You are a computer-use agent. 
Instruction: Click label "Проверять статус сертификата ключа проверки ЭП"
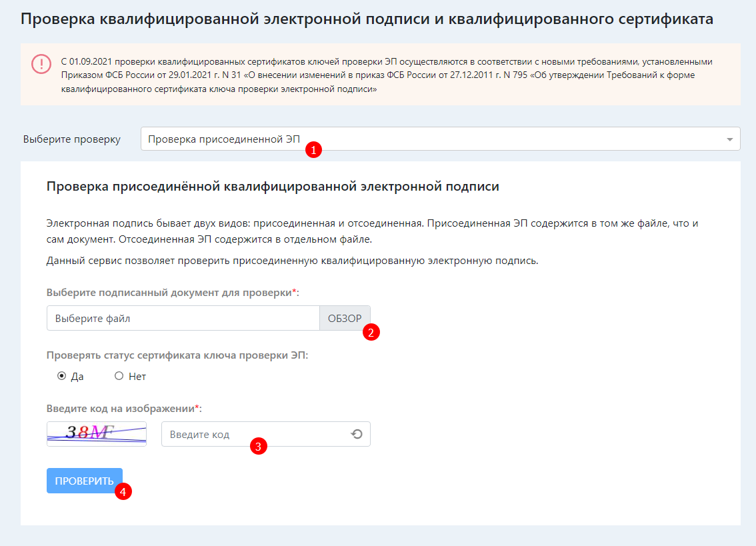[177, 355]
